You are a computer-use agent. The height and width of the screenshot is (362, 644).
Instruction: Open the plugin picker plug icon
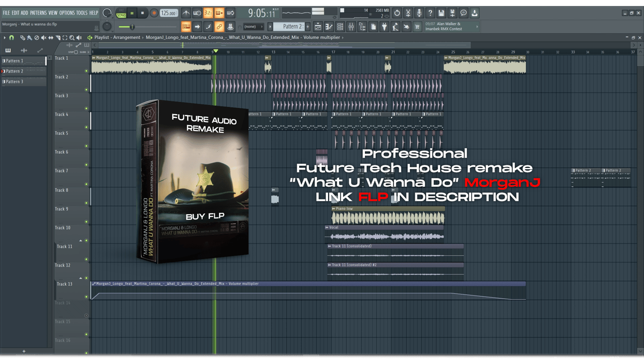[x=384, y=27]
